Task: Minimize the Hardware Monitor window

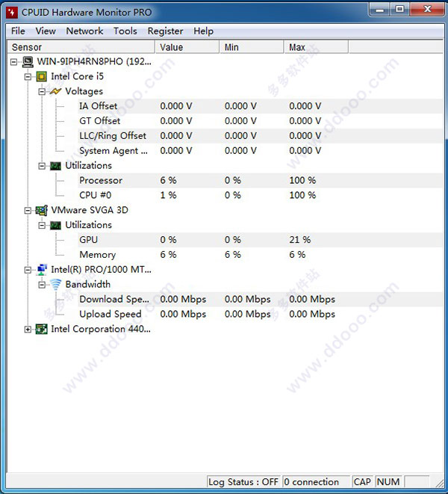Action: click(380, 10)
